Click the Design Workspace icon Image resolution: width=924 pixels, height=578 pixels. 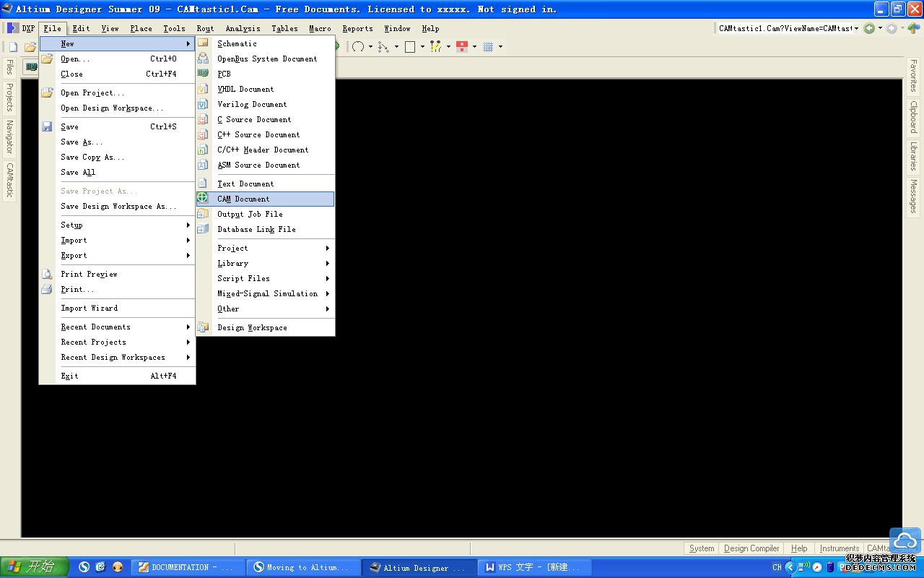pyautogui.click(x=203, y=327)
